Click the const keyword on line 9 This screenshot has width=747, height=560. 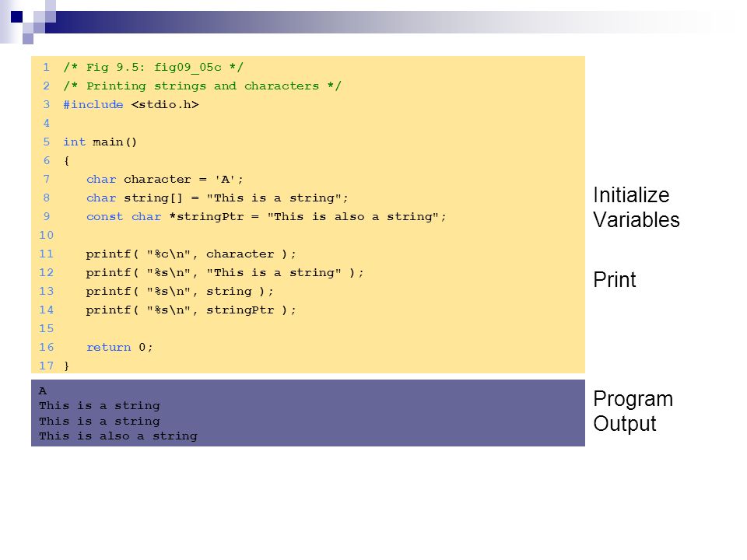click(x=105, y=217)
